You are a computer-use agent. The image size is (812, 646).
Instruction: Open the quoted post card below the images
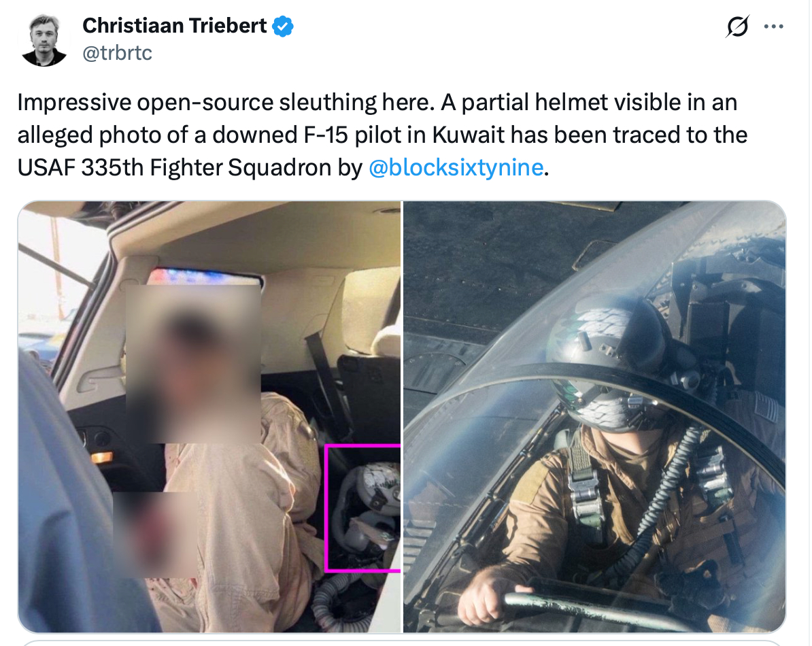pyautogui.click(x=401, y=643)
